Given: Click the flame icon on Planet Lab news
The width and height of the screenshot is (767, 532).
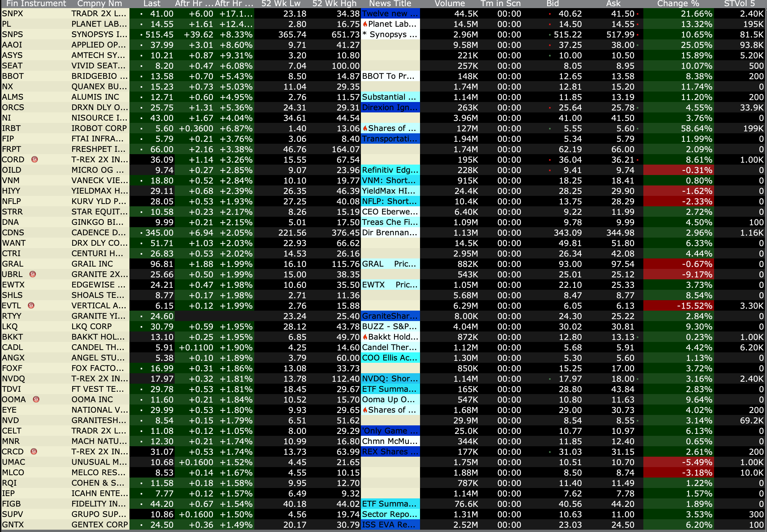Looking at the screenshot, I should point(365,24).
